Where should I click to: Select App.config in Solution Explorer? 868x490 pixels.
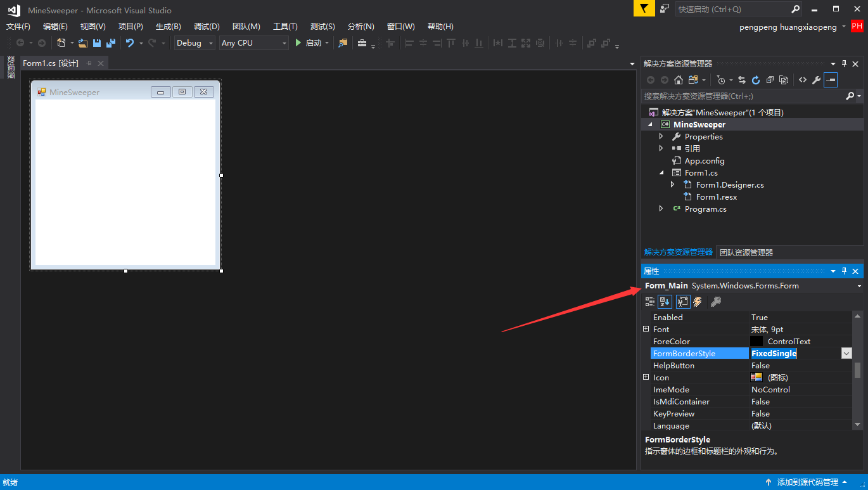click(705, 160)
